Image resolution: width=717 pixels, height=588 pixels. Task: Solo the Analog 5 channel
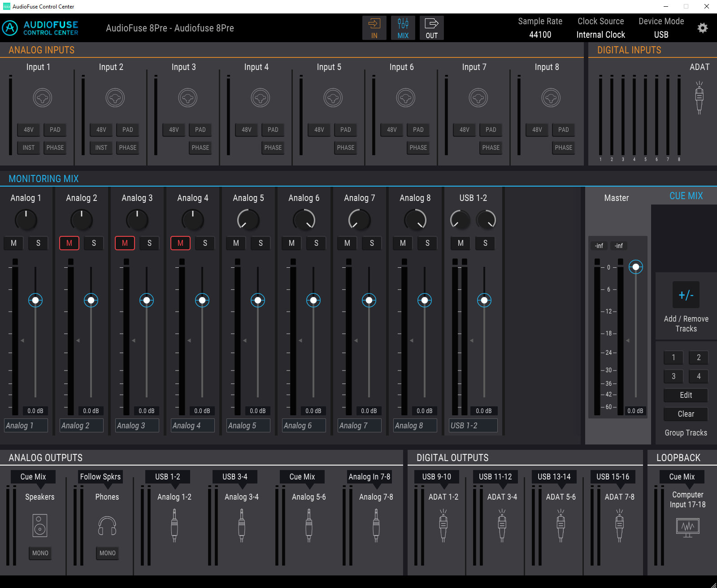click(261, 243)
